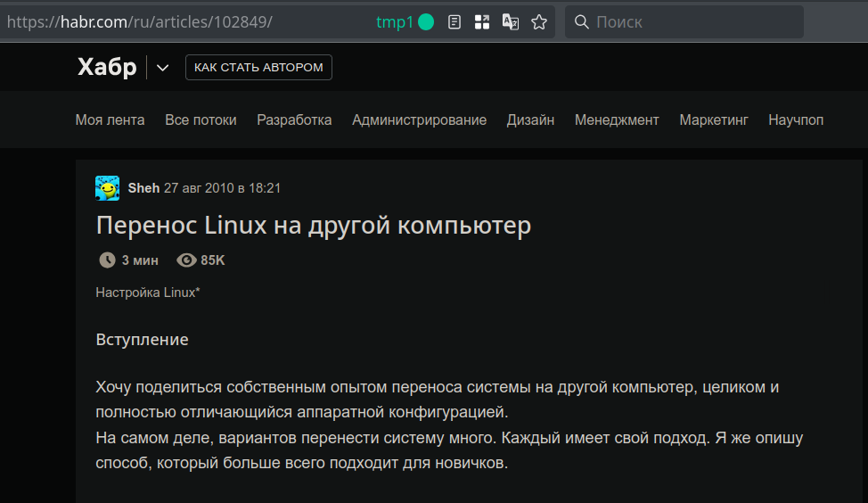
Task: Click the QR code icon in the address bar
Action: tap(482, 22)
